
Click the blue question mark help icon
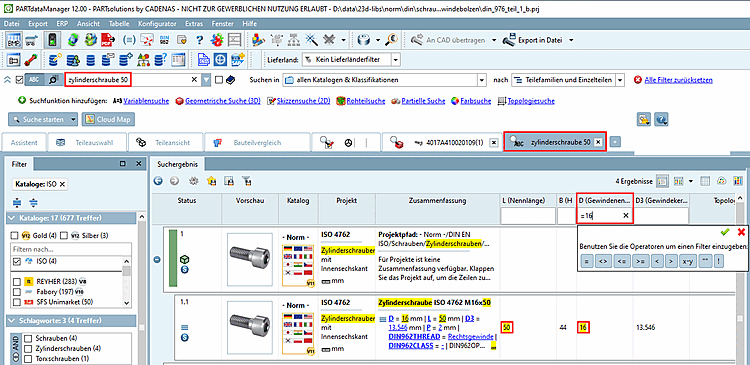point(200,40)
